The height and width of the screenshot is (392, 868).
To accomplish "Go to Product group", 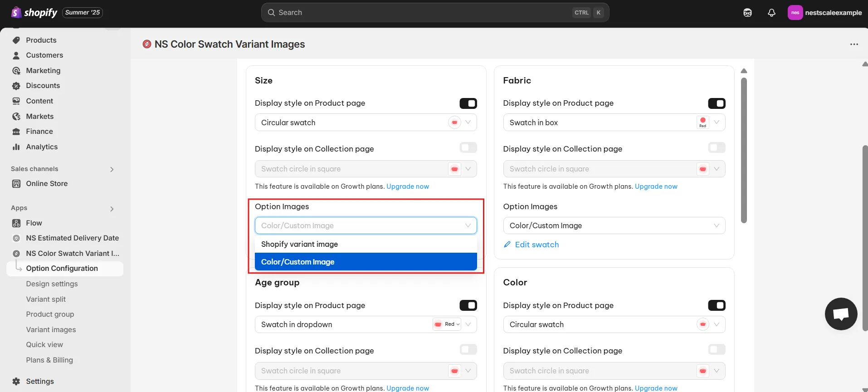I will click(50, 314).
